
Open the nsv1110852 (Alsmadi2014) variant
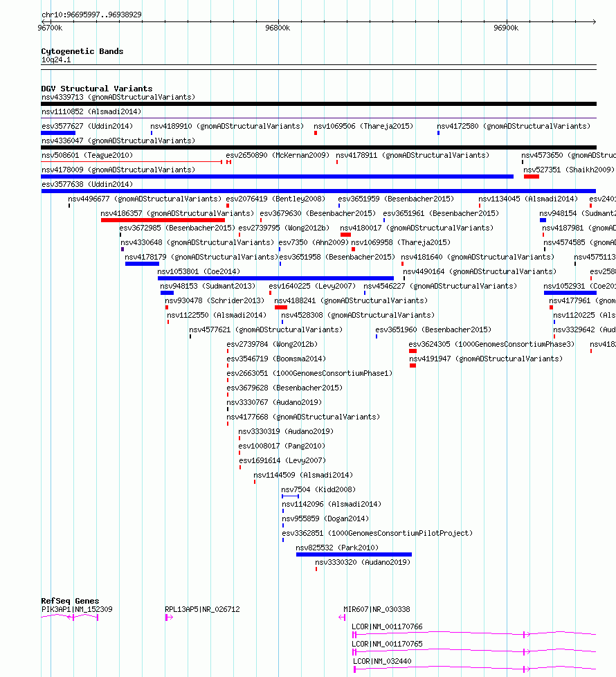[91, 112]
